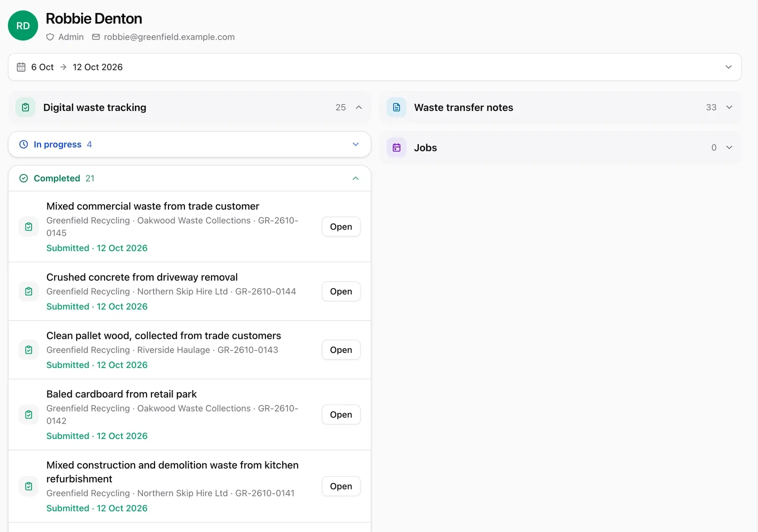Click clipboard icon for Clean pallet wood record
This screenshot has width=758, height=532.
(28, 350)
